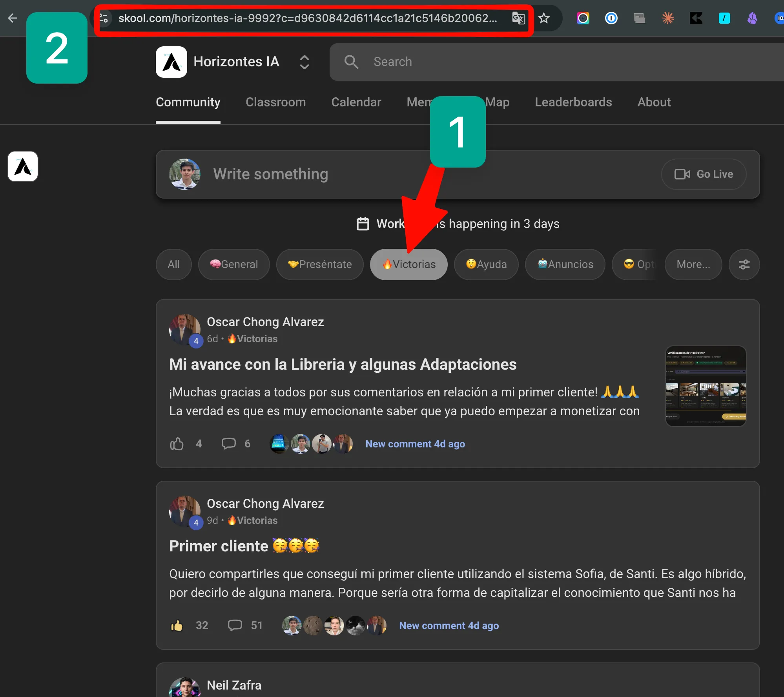Open the 1Password extension icon
The width and height of the screenshot is (784, 697).
611,18
